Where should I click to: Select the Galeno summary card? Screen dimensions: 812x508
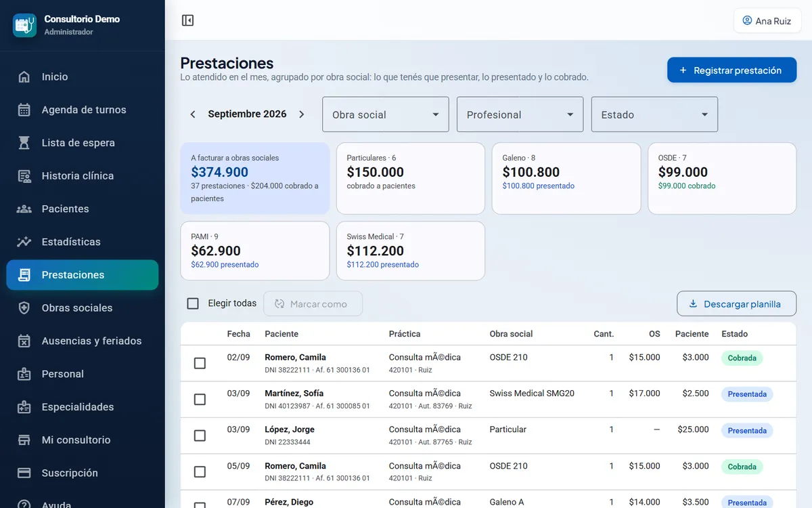[566, 179]
